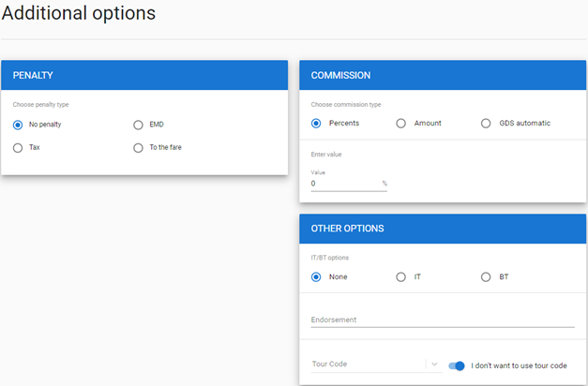The width and height of the screenshot is (588, 386).
Task: Choose the IT radio option
Action: tap(400, 277)
